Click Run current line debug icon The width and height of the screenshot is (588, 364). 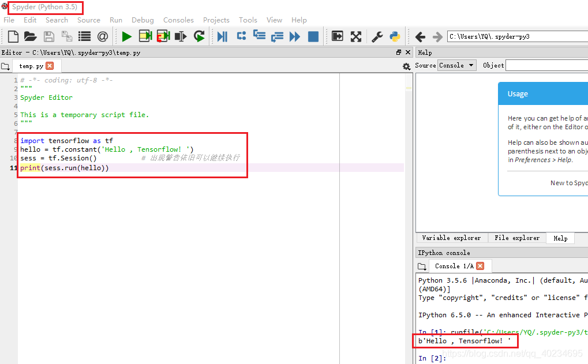[x=242, y=36]
